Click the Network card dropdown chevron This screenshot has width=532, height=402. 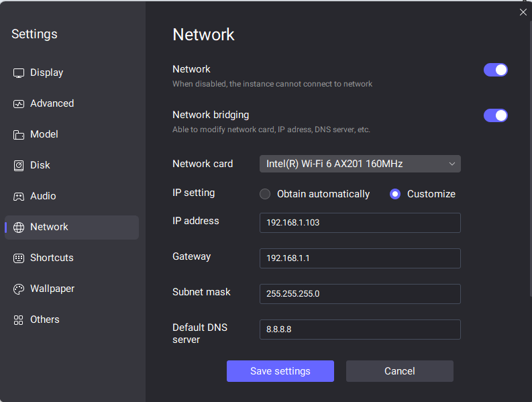[452, 164]
